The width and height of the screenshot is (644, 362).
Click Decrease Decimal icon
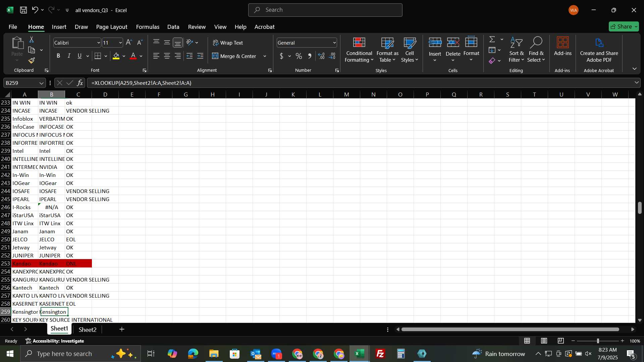[332, 56]
